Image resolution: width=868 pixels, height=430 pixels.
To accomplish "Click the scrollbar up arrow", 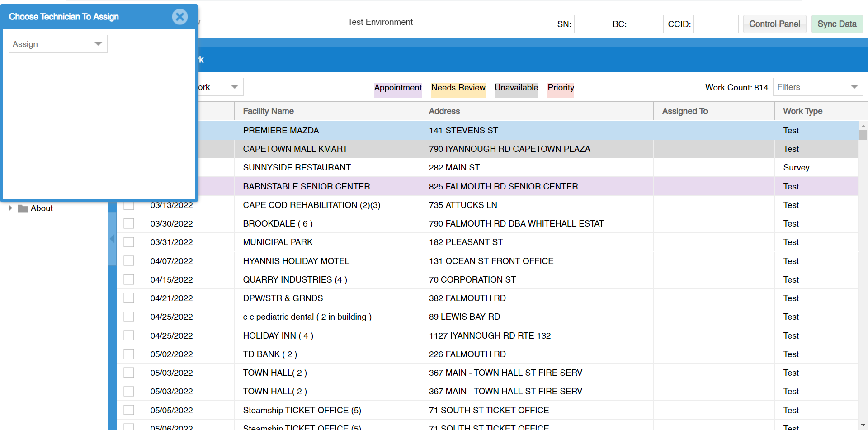I will tap(863, 127).
